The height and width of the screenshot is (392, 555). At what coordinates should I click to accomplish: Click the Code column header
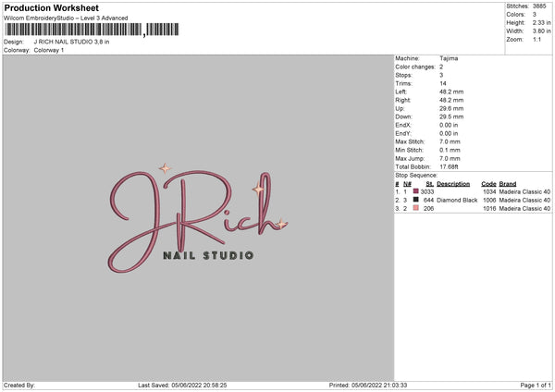pyautogui.click(x=488, y=184)
